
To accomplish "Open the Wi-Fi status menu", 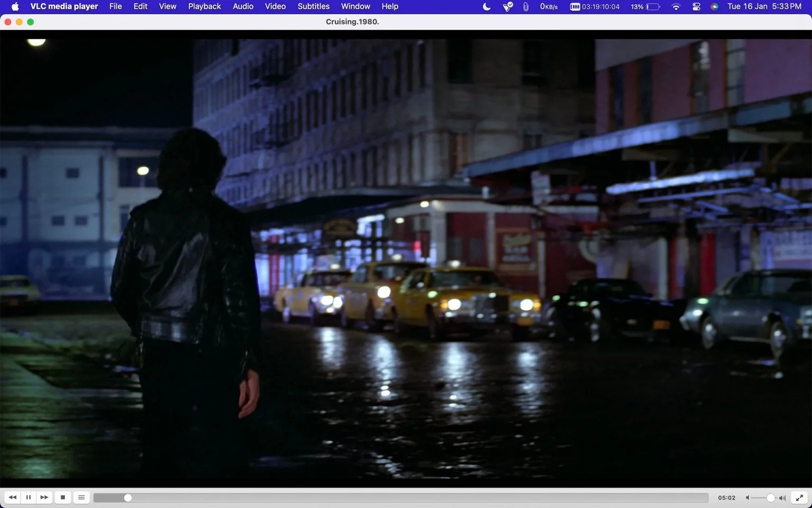I will coord(676,7).
